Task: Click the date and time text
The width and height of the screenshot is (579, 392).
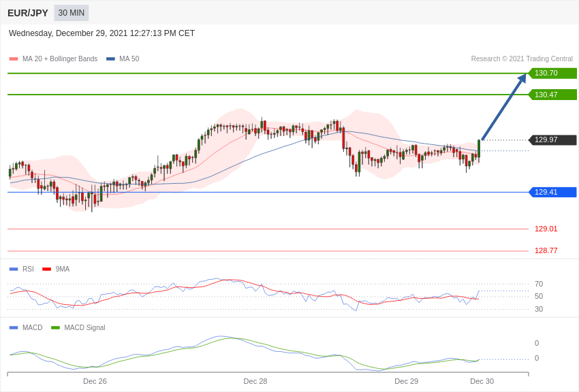Action: tap(101, 33)
